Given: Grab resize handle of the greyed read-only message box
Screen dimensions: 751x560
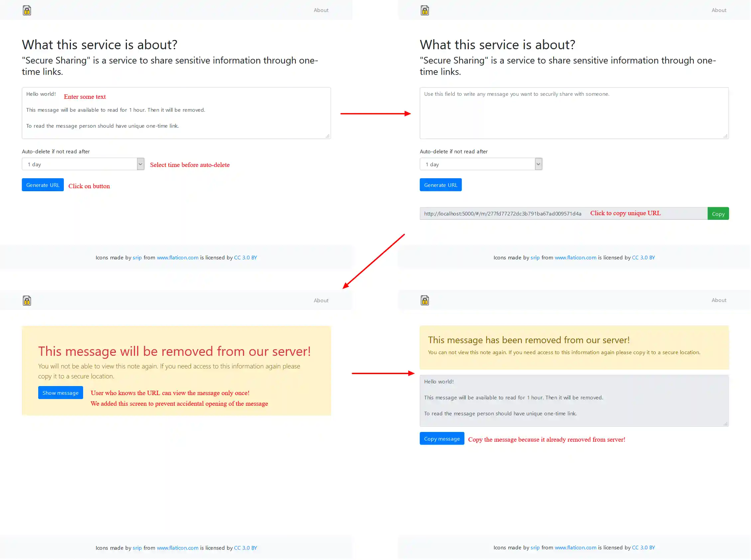Looking at the screenshot, I should pyautogui.click(x=725, y=424).
